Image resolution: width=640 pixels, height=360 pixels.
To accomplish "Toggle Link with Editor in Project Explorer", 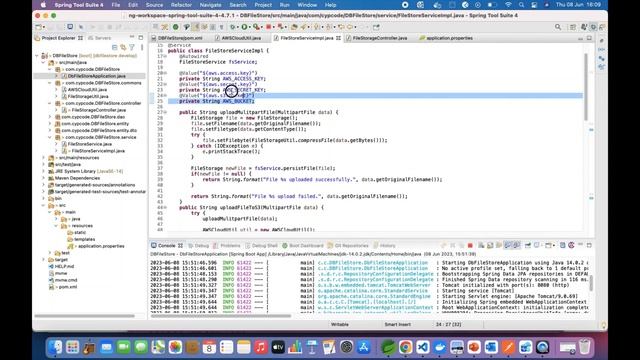I will pos(123,47).
